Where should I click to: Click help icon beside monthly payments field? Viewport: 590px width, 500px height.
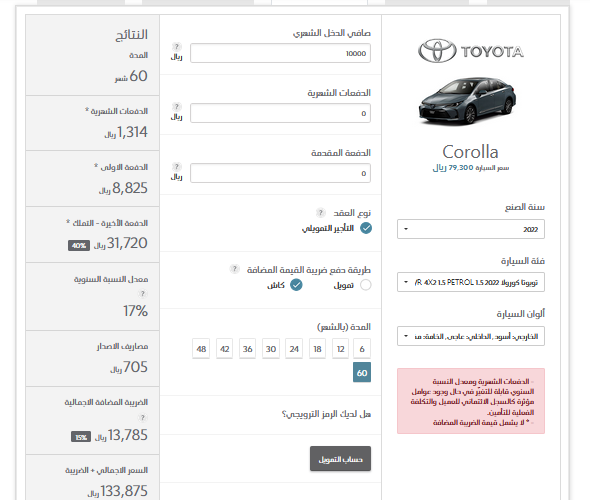point(176,107)
